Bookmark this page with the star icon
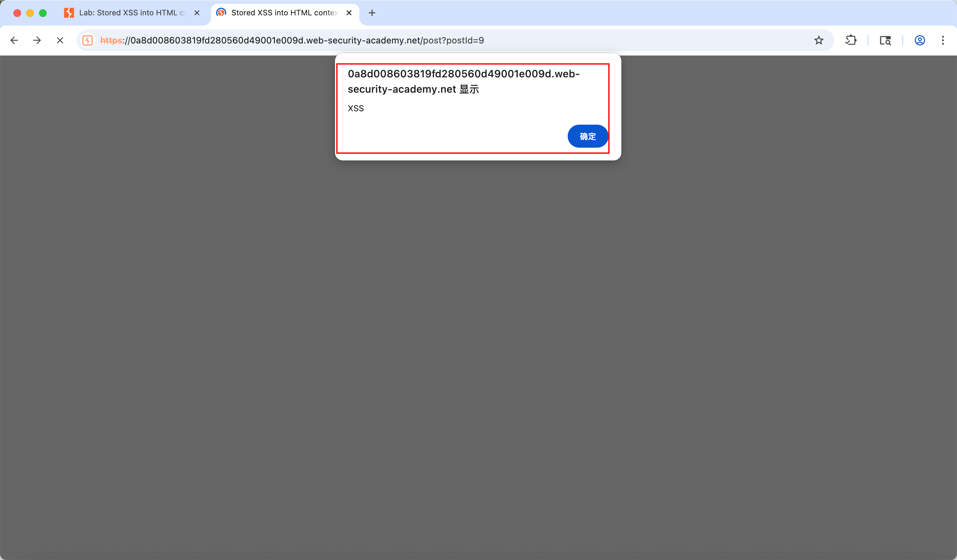The height and width of the screenshot is (560, 957). point(819,40)
